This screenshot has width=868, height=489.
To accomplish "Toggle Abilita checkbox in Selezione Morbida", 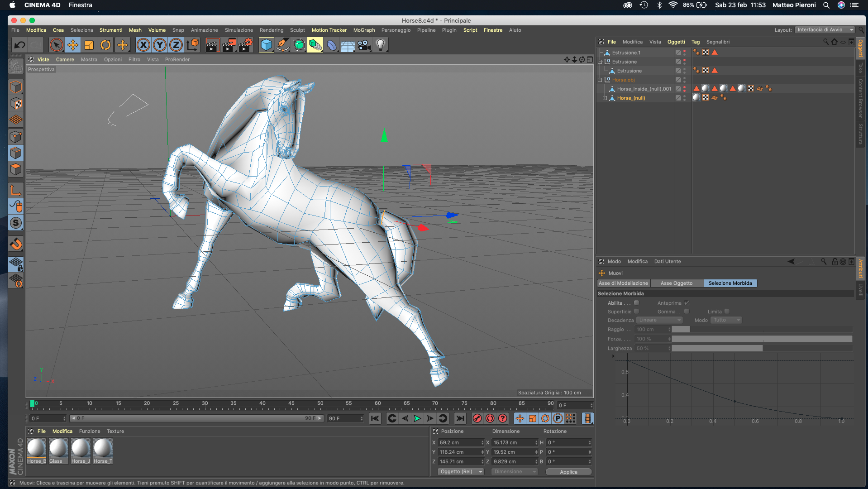I will (636, 302).
